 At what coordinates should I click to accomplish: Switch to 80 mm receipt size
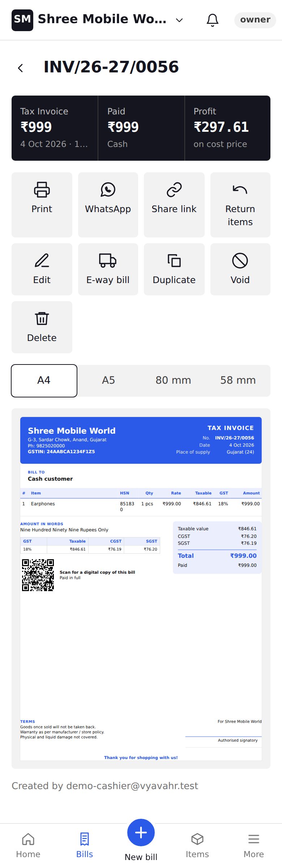tap(173, 381)
